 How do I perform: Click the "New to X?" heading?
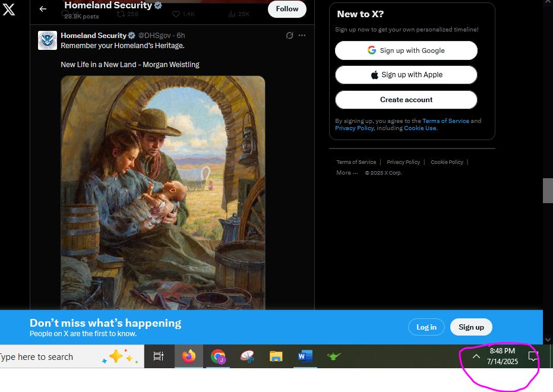pos(360,14)
